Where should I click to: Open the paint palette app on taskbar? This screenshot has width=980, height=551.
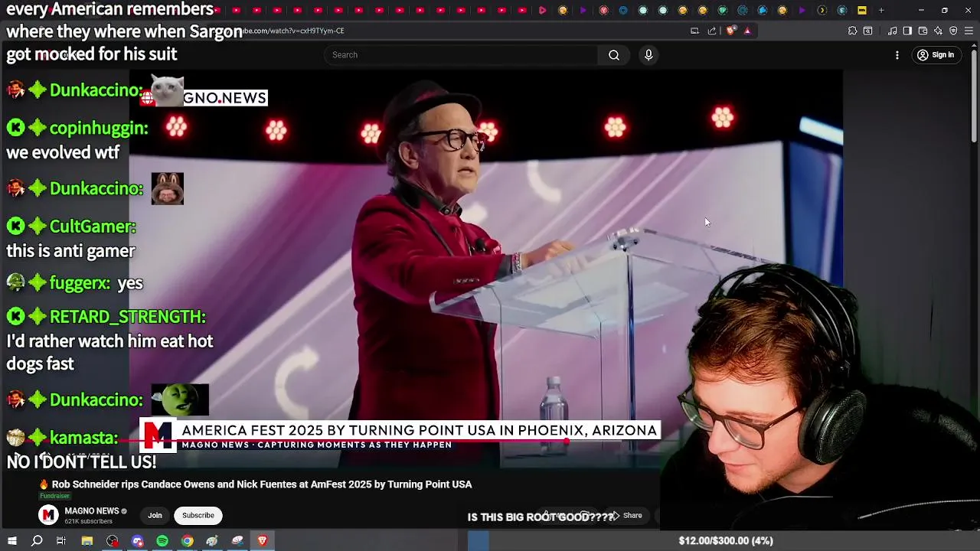coord(212,541)
